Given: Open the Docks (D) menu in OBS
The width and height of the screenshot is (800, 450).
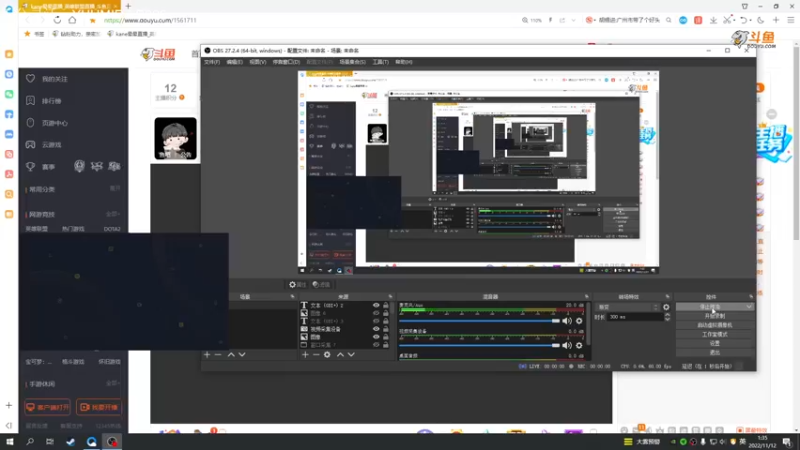Looking at the screenshot, I should [286, 62].
